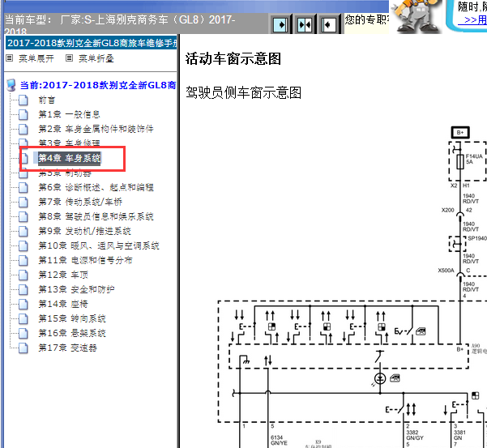The width and height of the screenshot is (487, 448).
Task: Open 第9章 发动机/推进系统
Action: pyautogui.click(x=84, y=231)
